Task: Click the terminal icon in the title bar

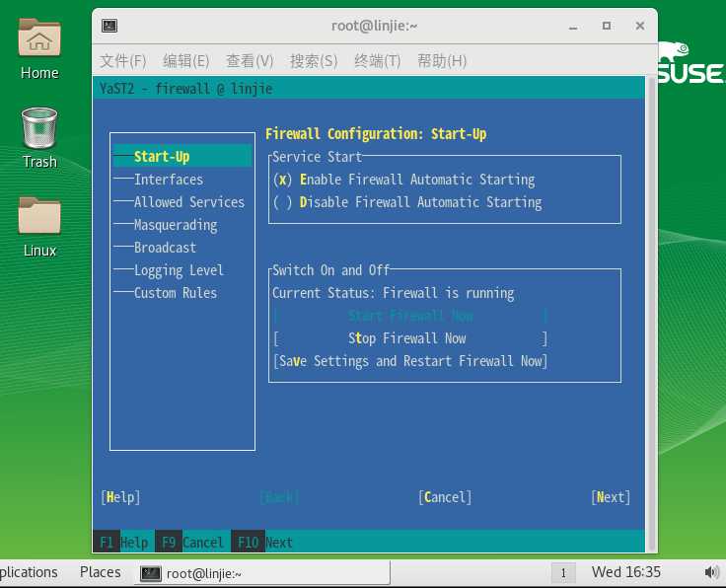Action: click(109, 26)
